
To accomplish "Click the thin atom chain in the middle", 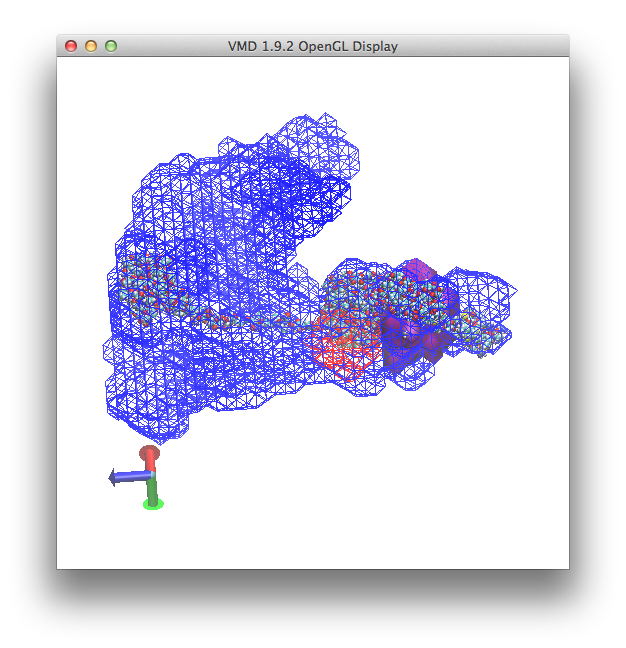I will click(x=260, y=322).
